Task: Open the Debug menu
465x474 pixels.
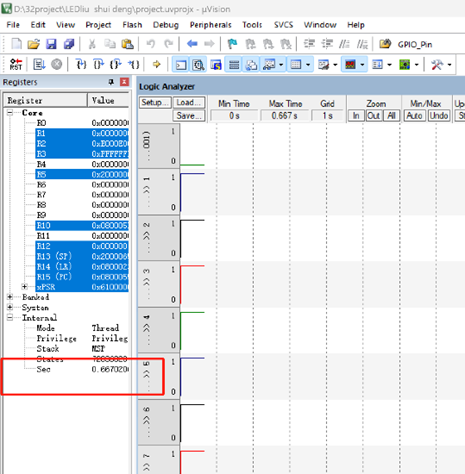Action: tap(166, 25)
